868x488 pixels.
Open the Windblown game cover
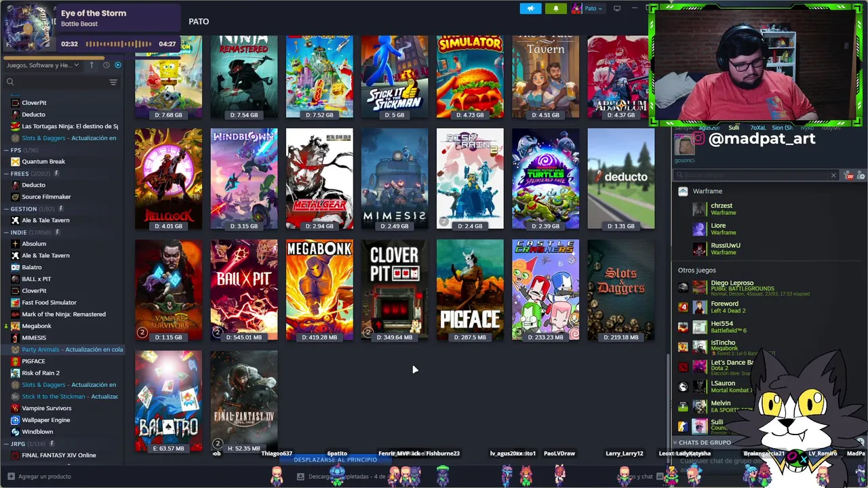pyautogui.click(x=243, y=179)
